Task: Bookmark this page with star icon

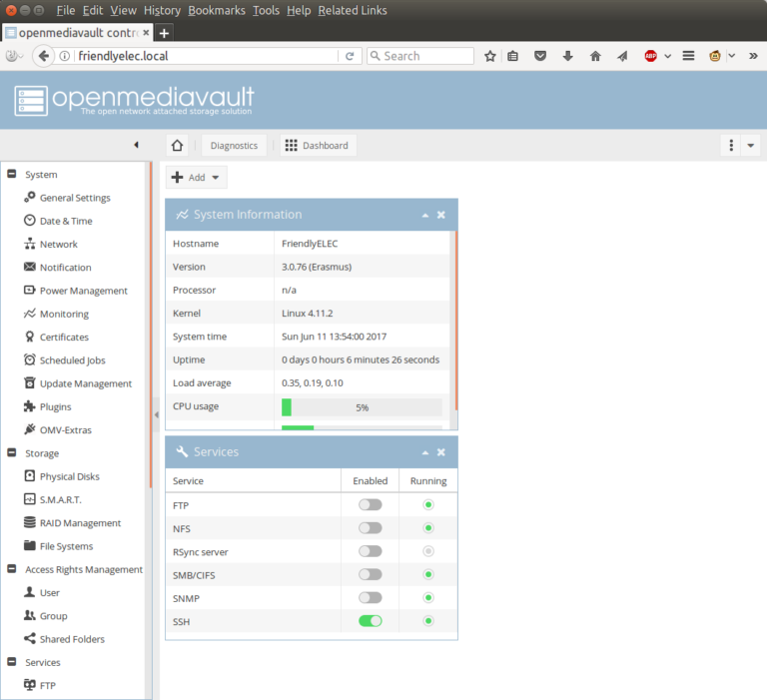Action: pos(490,56)
